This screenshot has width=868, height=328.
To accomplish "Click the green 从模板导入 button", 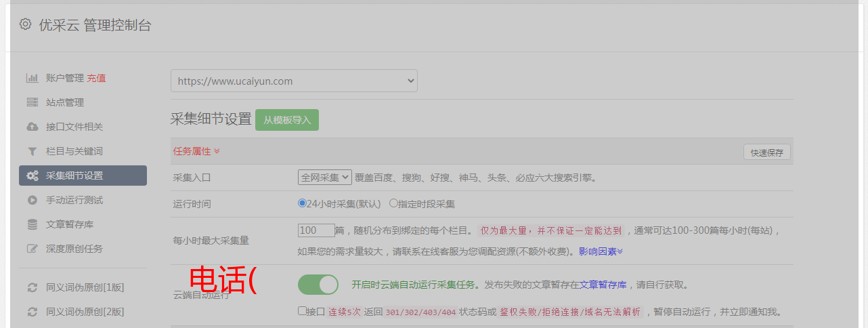I will 287,120.
